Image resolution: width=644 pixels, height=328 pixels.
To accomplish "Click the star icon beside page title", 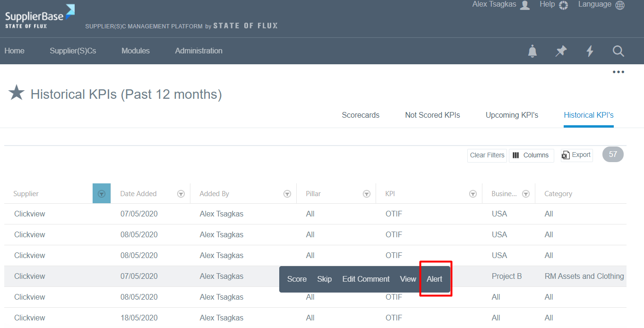I will 17,93.
